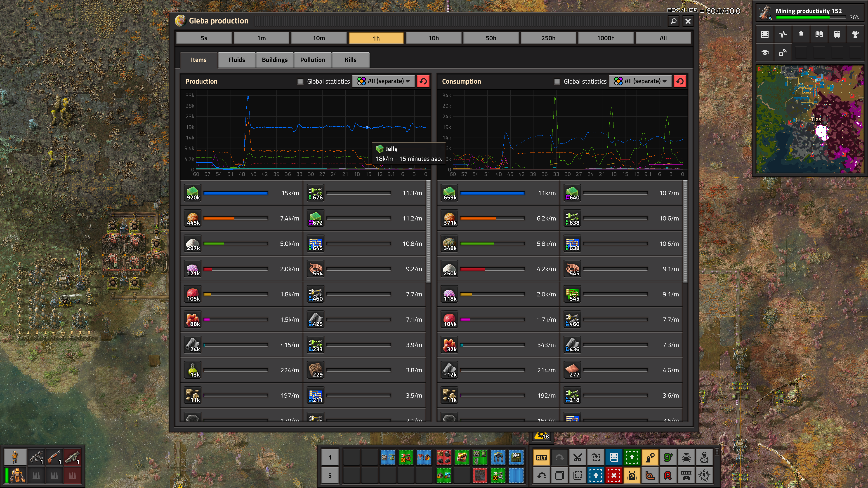The image size is (868, 488).
Task: Toggle the 7.4k/m orange production row
Action: tap(242, 218)
